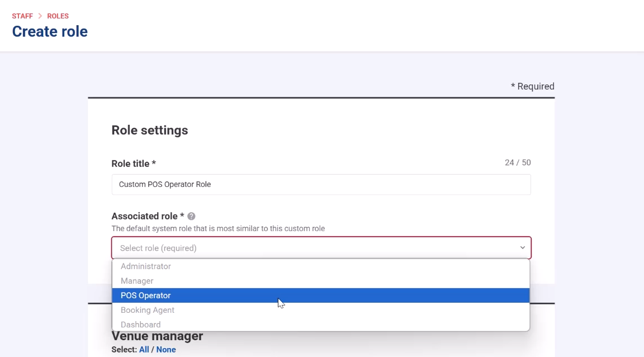Click the Role settings section heading
644x357 pixels.
click(x=150, y=130)
